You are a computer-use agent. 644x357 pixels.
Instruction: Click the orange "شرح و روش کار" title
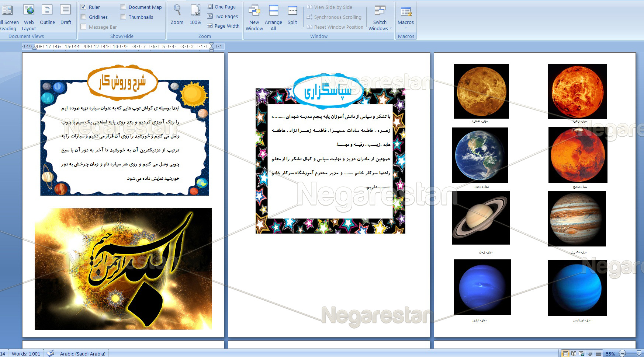[122, 83]
